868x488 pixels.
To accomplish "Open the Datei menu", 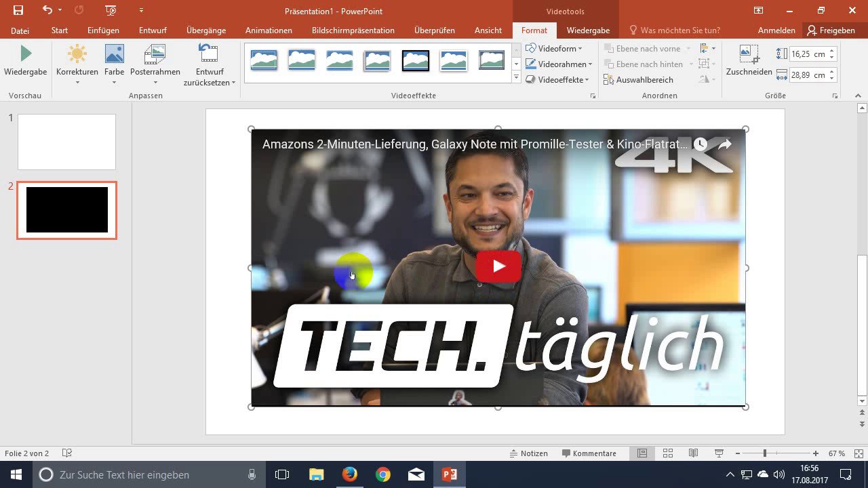I will [x=20, y=30].
